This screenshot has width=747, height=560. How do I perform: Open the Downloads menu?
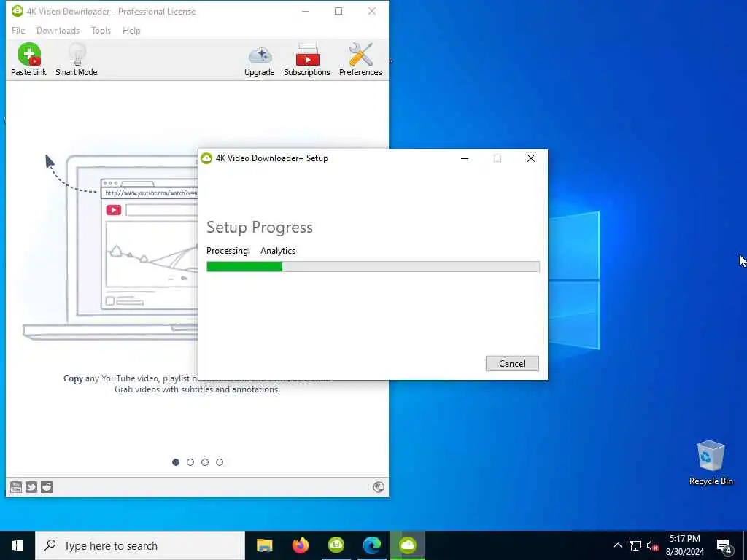click(x=58, y=31)
